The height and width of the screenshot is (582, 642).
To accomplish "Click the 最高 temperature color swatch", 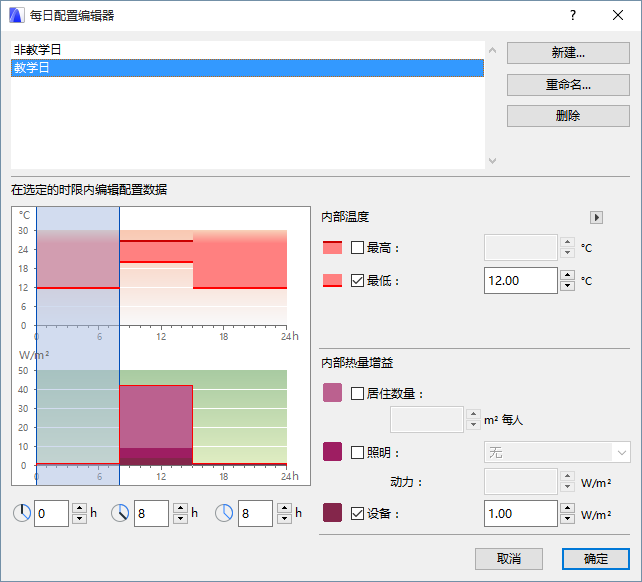I will [x=332, y=247].
